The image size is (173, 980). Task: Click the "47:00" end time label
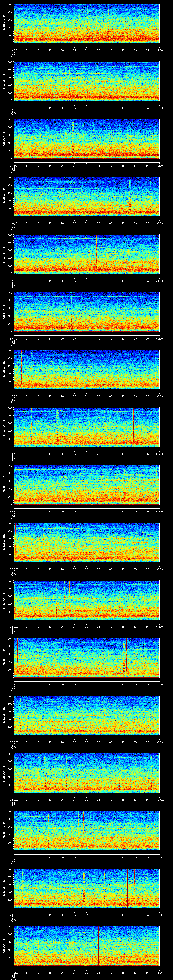click(159, 50)
